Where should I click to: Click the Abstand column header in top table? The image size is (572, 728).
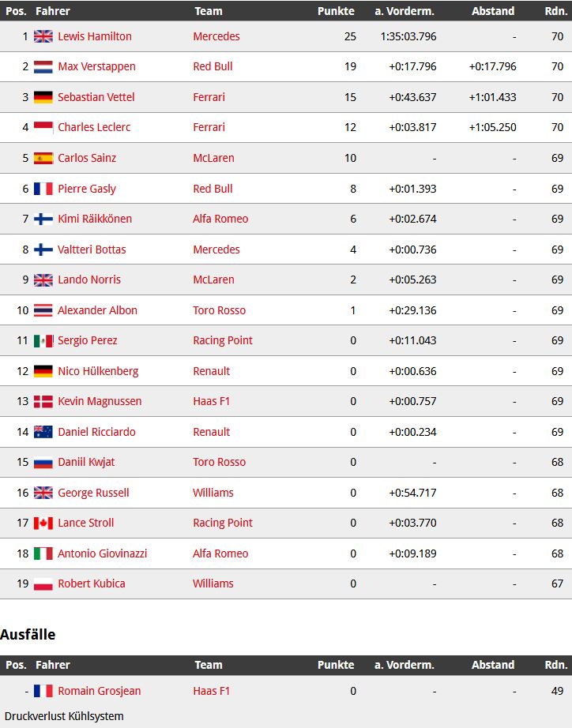coord(493,11)
